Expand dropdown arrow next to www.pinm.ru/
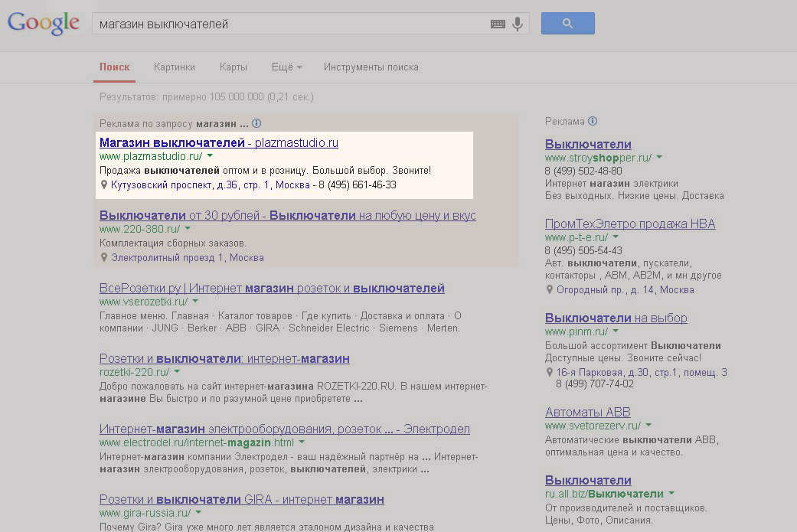The image size is (797, 532). point(616,331)
